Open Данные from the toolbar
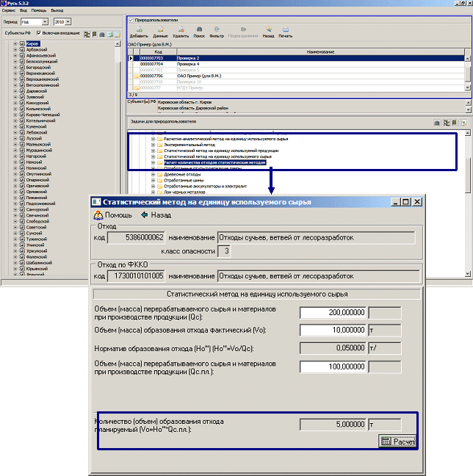Screen dimensions: 473x476 [x=160, y=31]
